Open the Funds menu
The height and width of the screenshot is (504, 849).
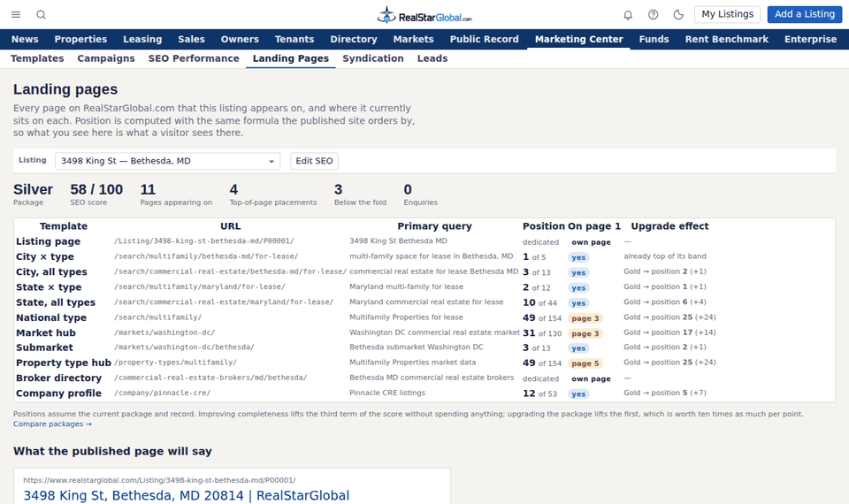coord(654,39)
